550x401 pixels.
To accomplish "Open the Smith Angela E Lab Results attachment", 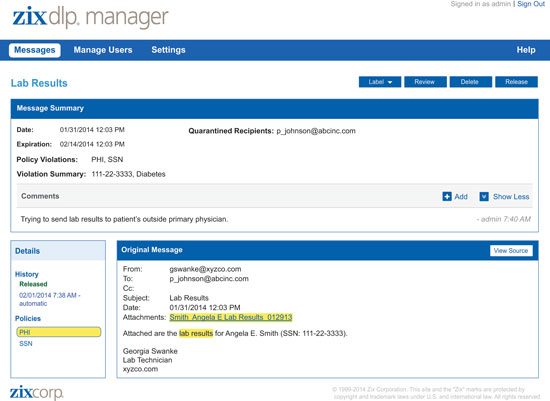I will pyautogui.click(x=231, y=317).
